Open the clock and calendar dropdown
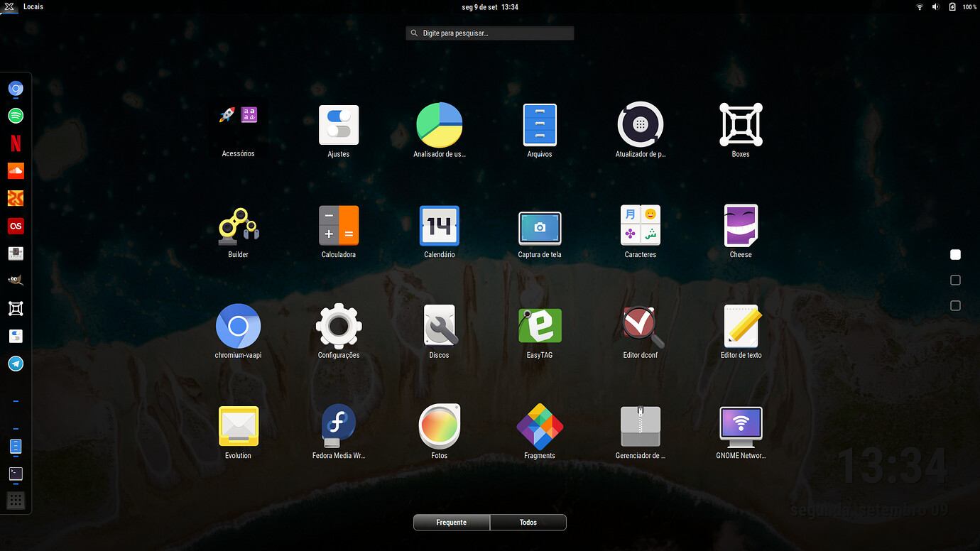This screenshot has height=551, width=980. tap(489, 6)
